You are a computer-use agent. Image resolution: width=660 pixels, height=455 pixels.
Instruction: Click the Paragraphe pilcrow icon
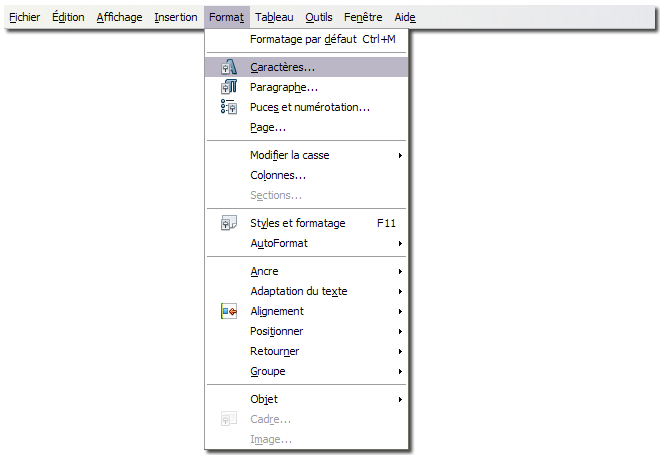[x=229, y=87]
